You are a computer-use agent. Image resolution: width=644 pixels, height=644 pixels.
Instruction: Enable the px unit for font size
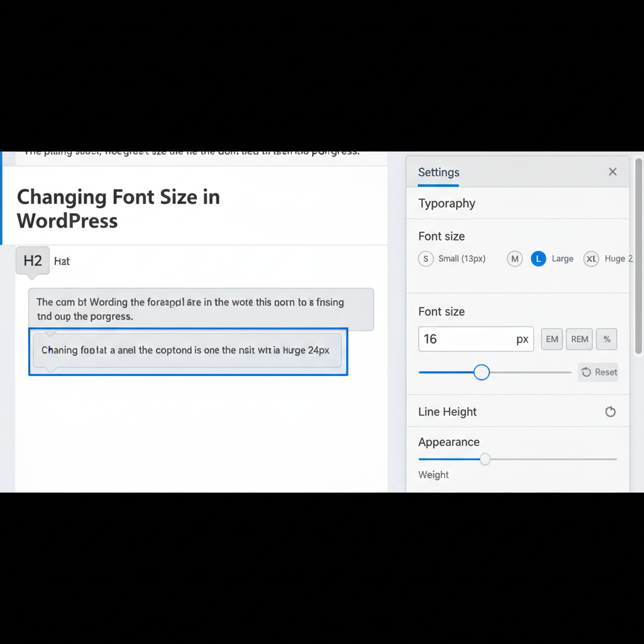coord(522,339)
